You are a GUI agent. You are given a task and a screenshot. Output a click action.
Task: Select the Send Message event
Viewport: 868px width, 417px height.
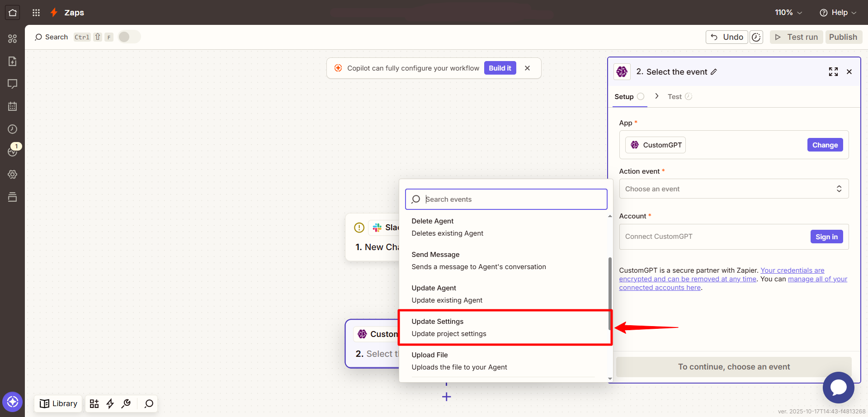(x=504, y=261)
